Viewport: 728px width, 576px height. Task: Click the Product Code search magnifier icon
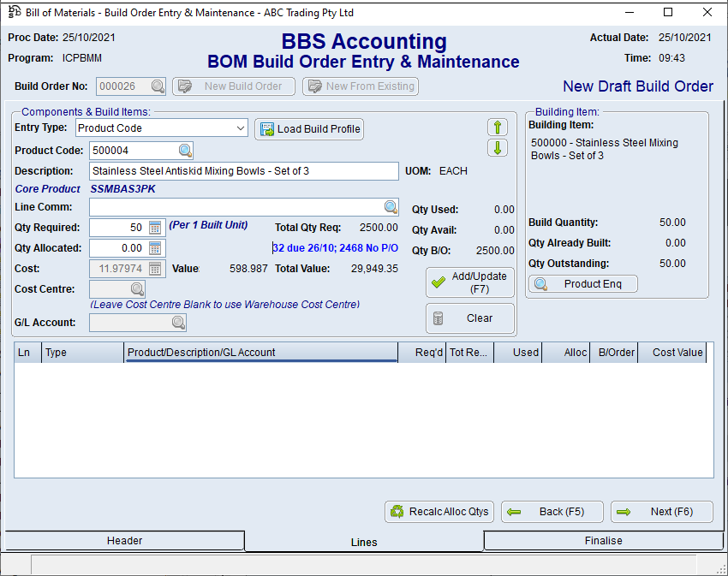point(186,151)
